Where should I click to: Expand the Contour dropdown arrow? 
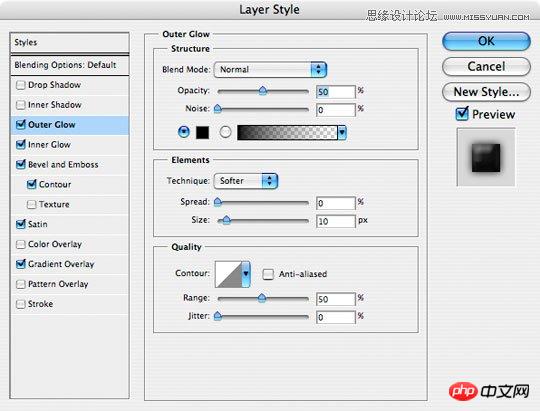point(246,274)
